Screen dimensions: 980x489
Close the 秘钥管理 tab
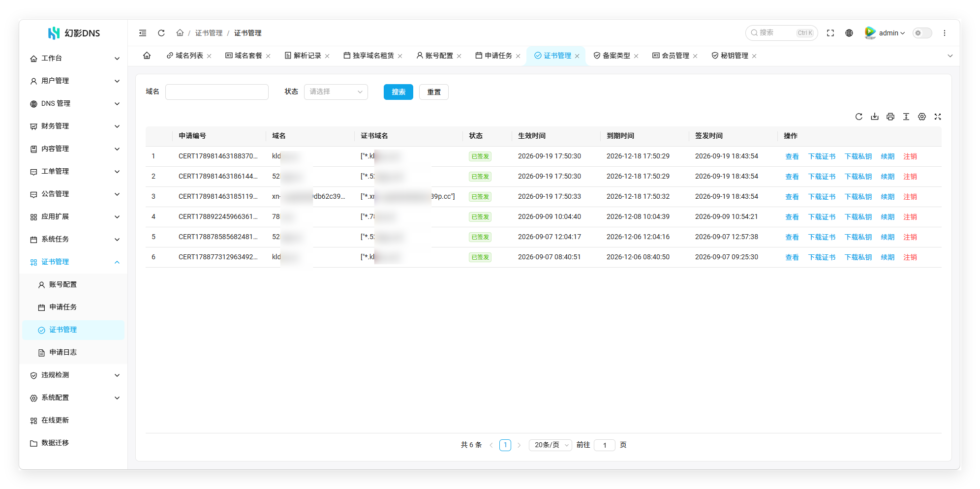tap(754, 56)
